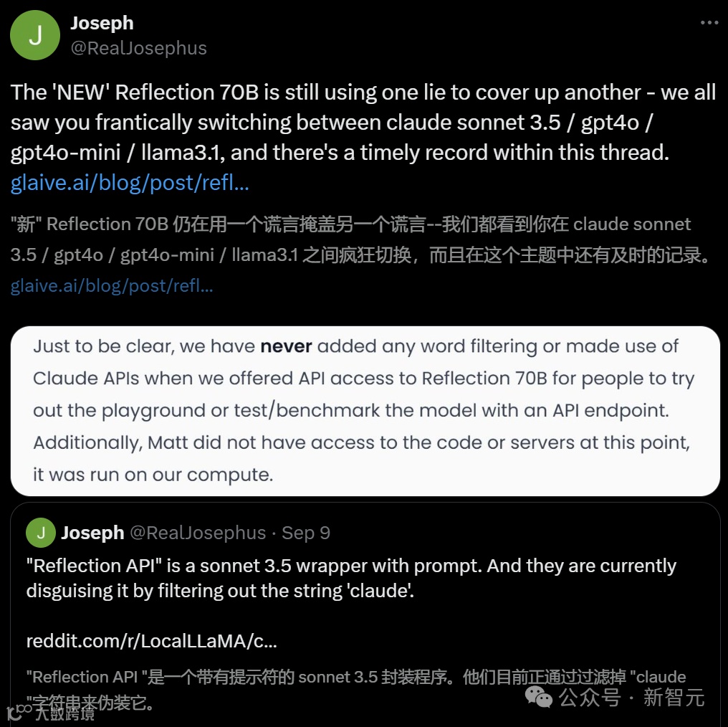728x727 pixels.
Task: Click the Sep 9 timestamp
Action: (305, 533)
